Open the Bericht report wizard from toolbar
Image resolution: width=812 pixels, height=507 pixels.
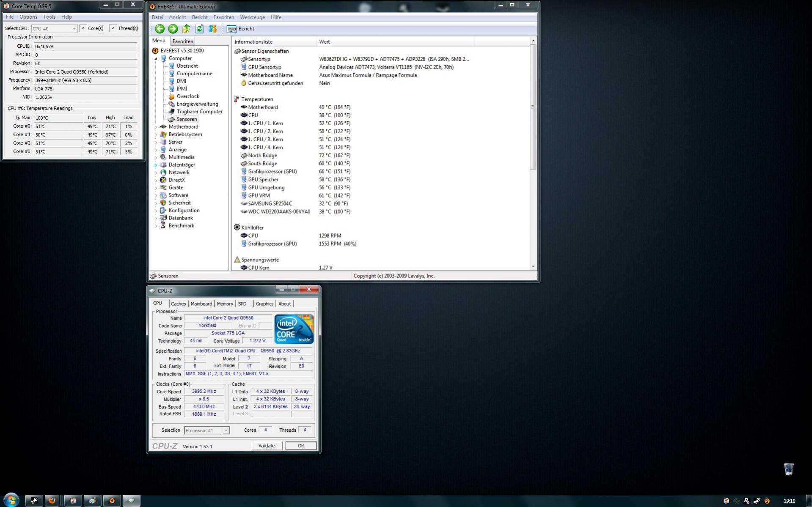pos(240,29)
